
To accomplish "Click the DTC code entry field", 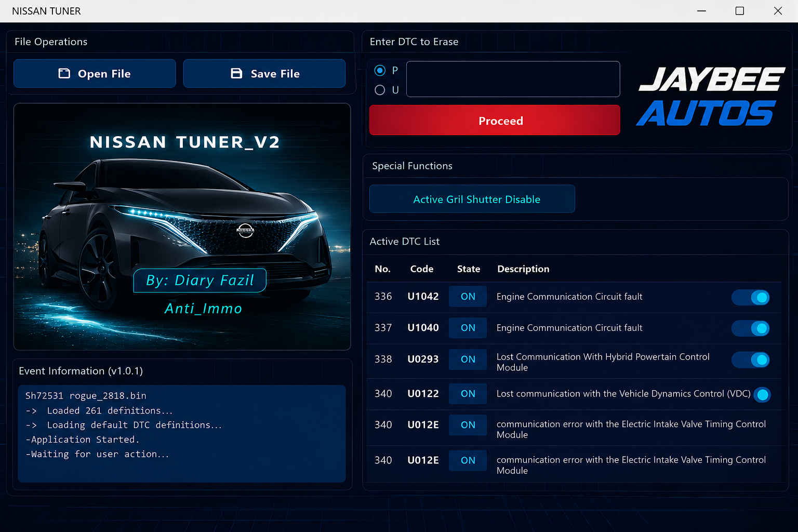I will coord(513,79).
